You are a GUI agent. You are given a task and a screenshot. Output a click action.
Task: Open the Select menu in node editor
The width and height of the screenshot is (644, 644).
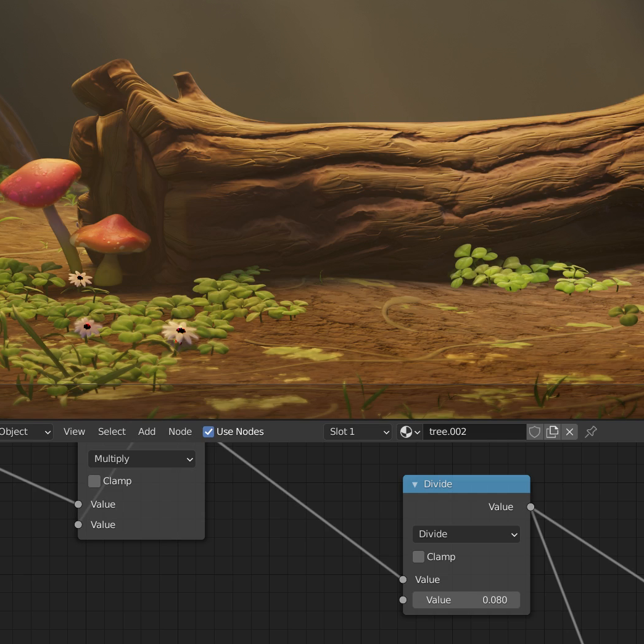[x=112, y=432]
